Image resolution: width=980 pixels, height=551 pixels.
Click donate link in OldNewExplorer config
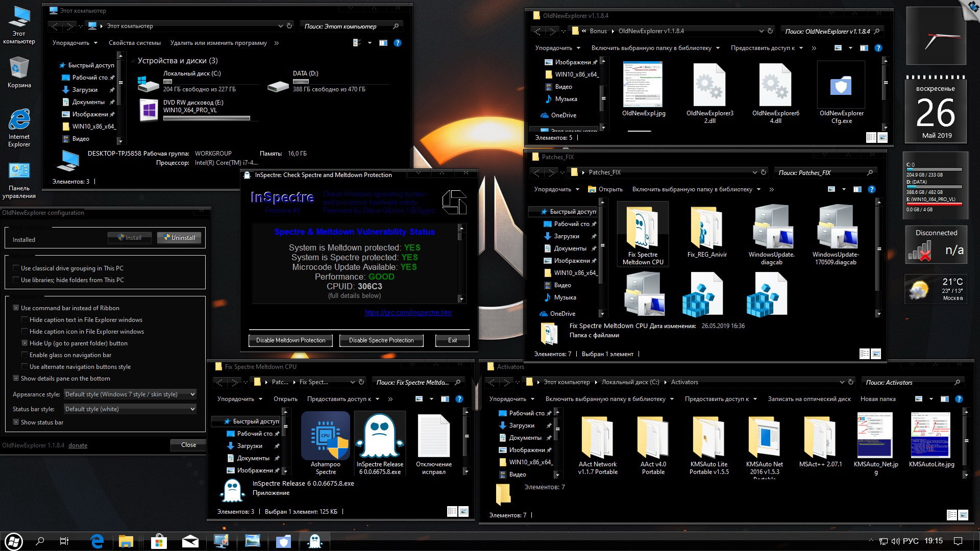[78, 445]
